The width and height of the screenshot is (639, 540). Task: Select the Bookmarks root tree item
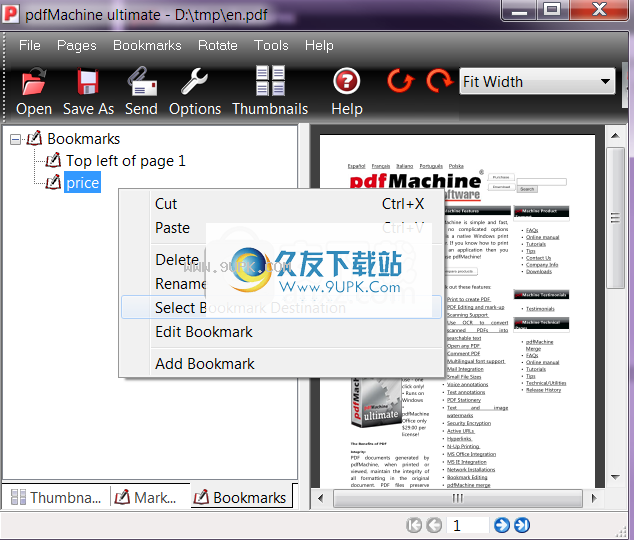[x=84, y=139]
